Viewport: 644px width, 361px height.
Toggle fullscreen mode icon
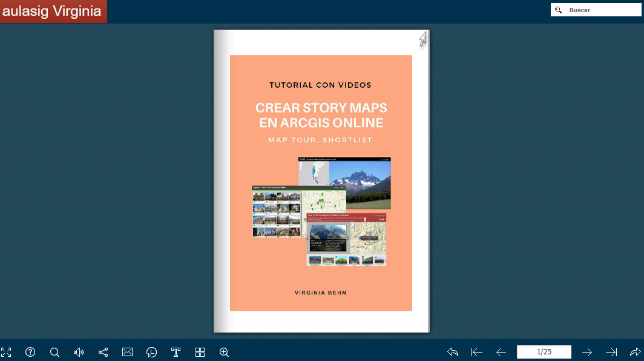(x=6, y=353)
